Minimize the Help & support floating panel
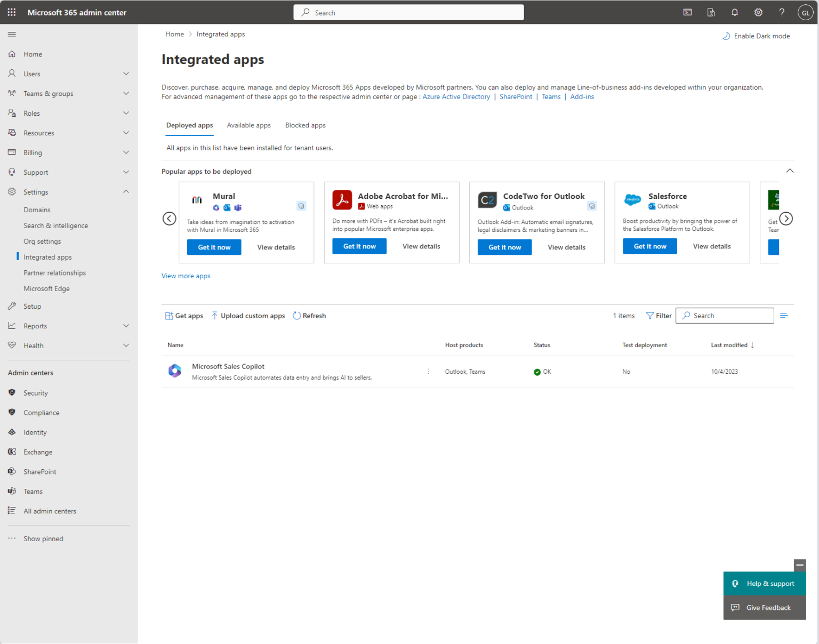This screenshot has width=819, height=644. 800,565
